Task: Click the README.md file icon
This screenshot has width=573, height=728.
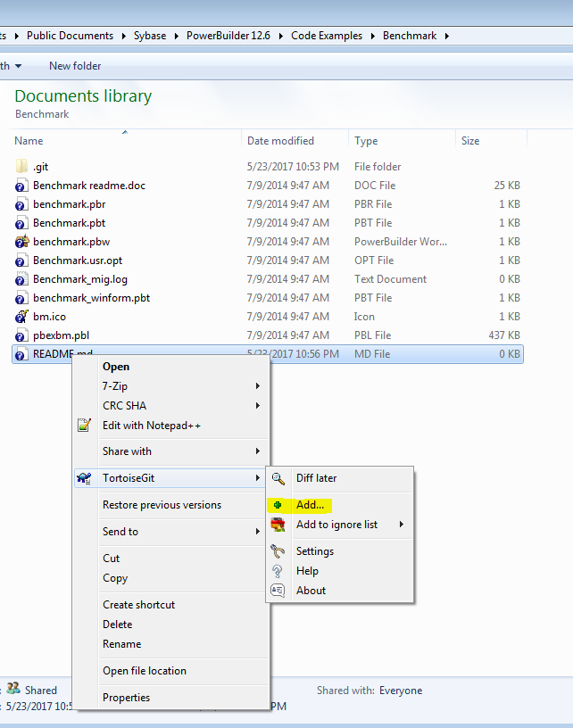Action: coord(21,354)
